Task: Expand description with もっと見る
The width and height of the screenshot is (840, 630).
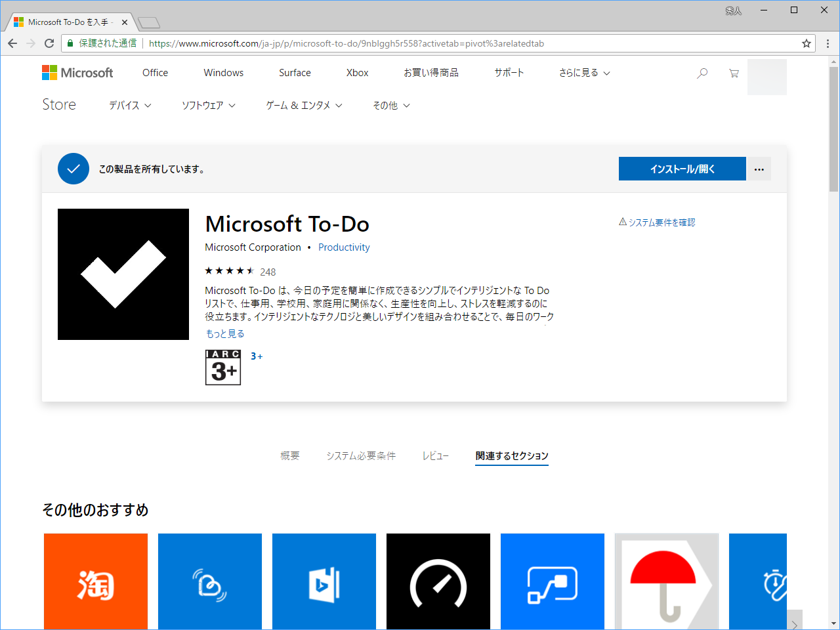Action: [x=225, y=333]
